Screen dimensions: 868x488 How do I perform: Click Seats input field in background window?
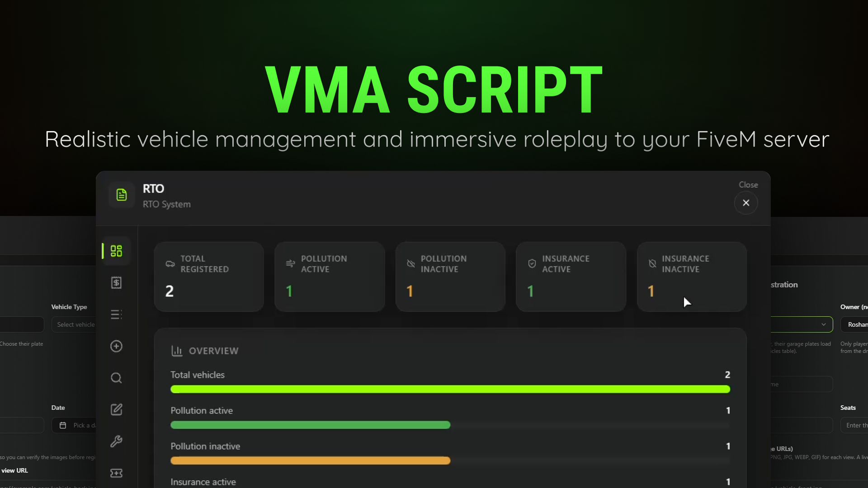pyautogui.click(x=854, y=425)
